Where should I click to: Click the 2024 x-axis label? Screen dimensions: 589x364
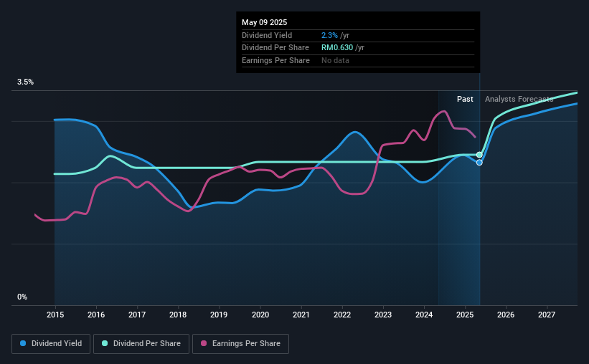(424, 315)
